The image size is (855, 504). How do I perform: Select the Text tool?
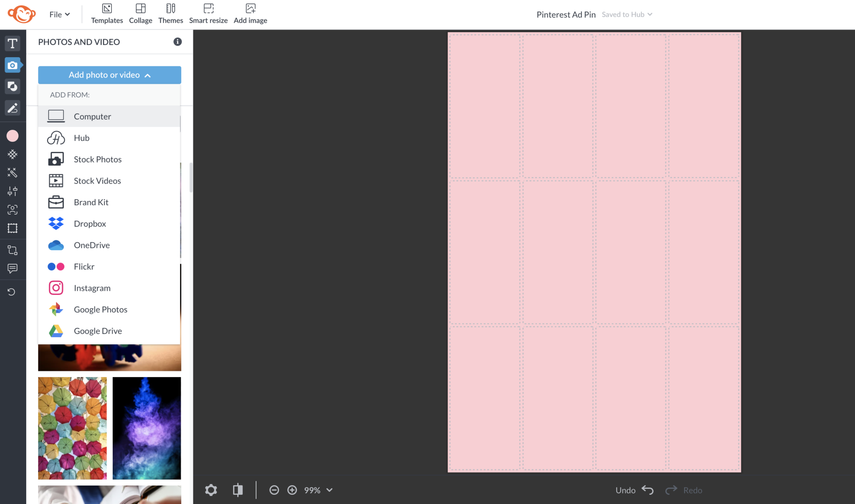tap(13, 43)
